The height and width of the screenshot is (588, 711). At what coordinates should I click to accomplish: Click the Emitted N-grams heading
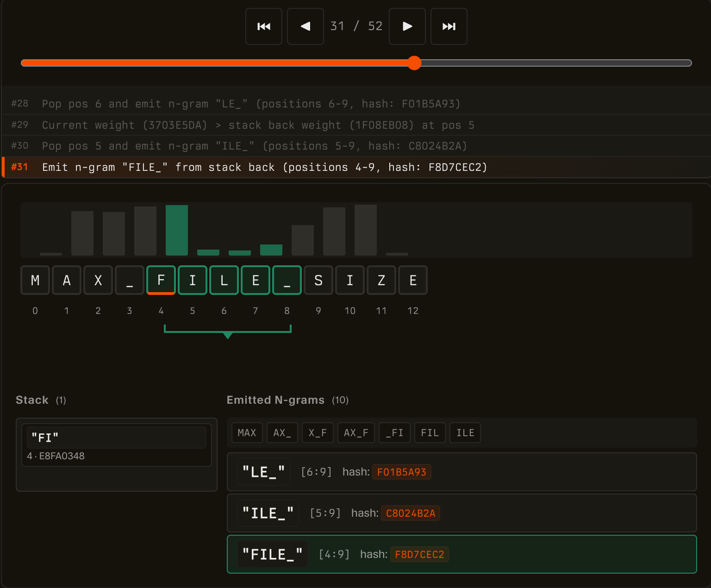click(x=275, y=400)
